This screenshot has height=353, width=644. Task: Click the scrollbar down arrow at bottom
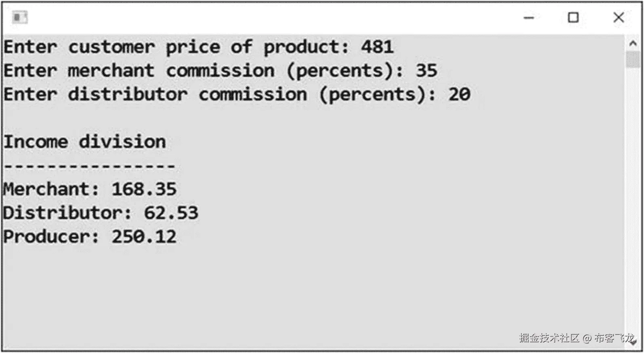click(x=633, y=343)
